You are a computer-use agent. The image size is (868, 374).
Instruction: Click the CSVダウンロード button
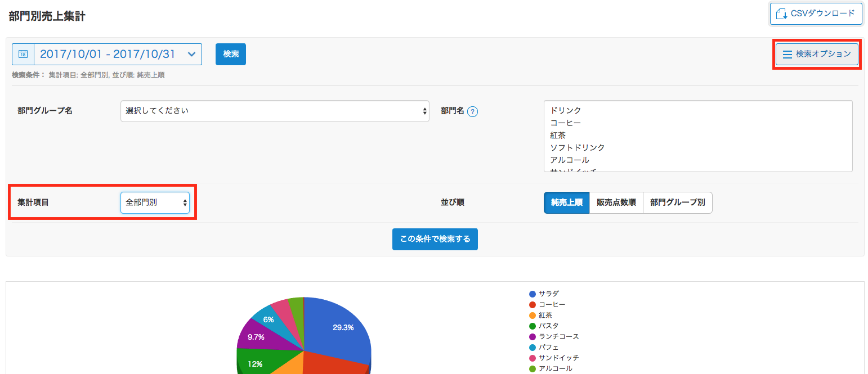pyautogui.click(x=816, y=13)
